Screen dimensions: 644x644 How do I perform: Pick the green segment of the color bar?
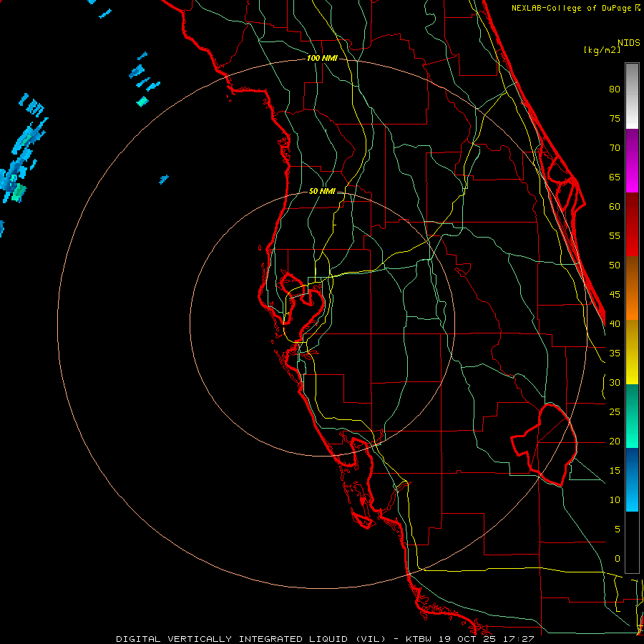632,416
